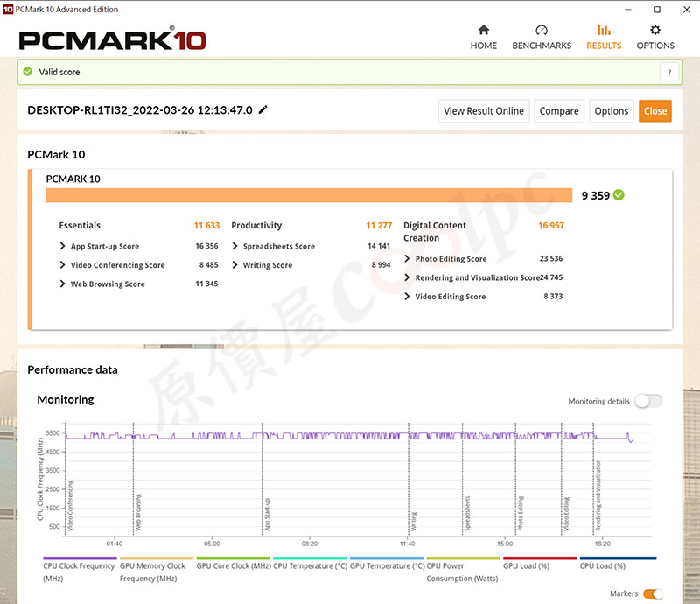This screenshot has width=700, height=604.
Task: Click the Video Editing marker on chart
Action: pos(566,514)
